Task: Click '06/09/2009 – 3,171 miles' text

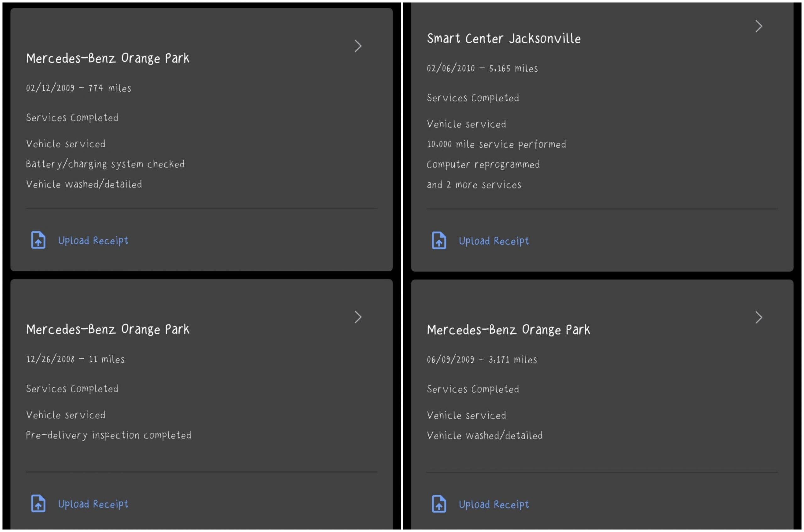Action: pyautogui.click(x=482, y=359)
